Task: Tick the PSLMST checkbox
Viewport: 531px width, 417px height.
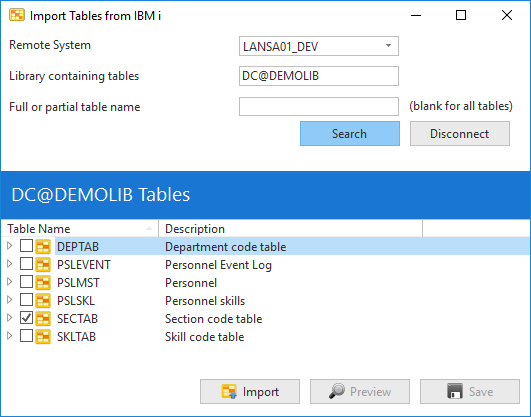Action: click(x=26, y=282)
